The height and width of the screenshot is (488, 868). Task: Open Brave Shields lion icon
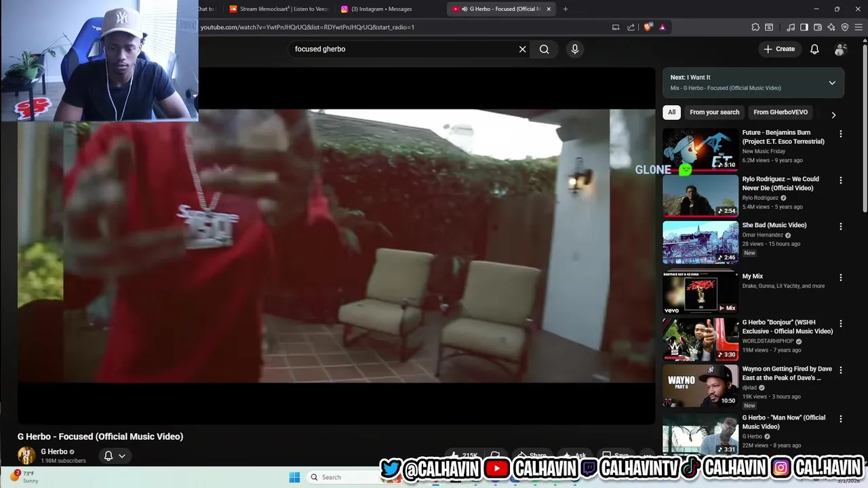click(648, 27)
